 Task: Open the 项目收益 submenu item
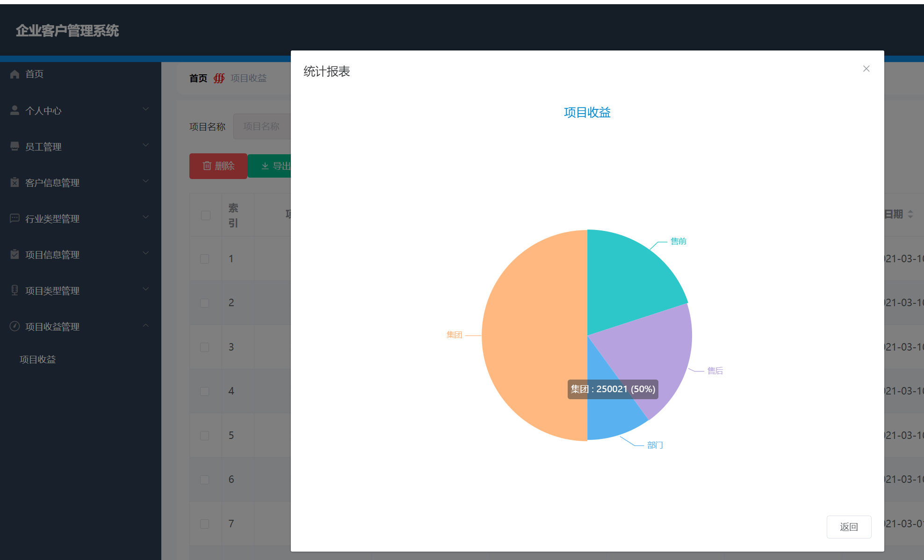click(38, 359)
